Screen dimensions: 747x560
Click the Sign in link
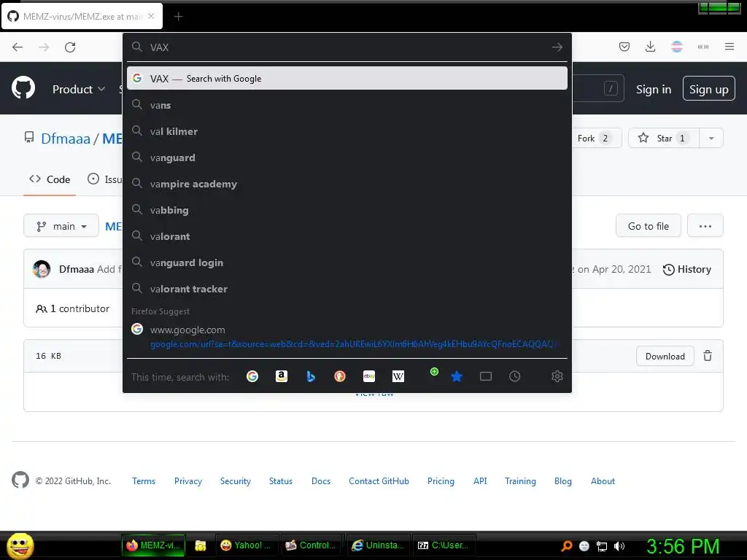pyautogui.click(x=653, y=89)
